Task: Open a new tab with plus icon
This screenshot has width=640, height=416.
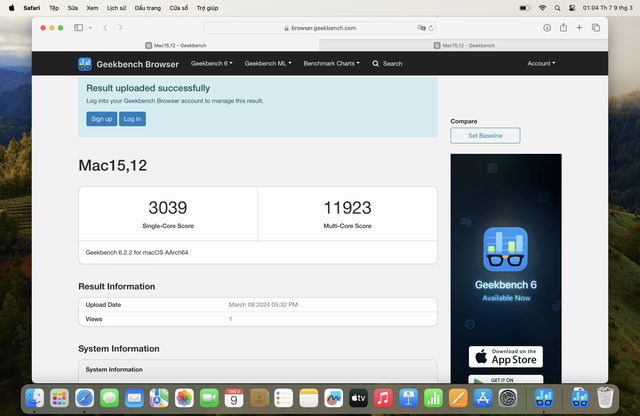Action: pos(579,28)
